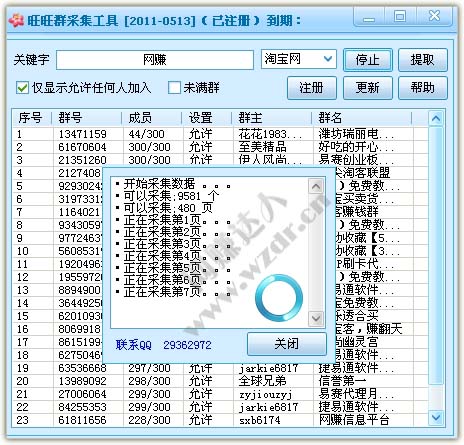Select group number 63536668
Screen dimensions: 464x445
pos(82,368)
